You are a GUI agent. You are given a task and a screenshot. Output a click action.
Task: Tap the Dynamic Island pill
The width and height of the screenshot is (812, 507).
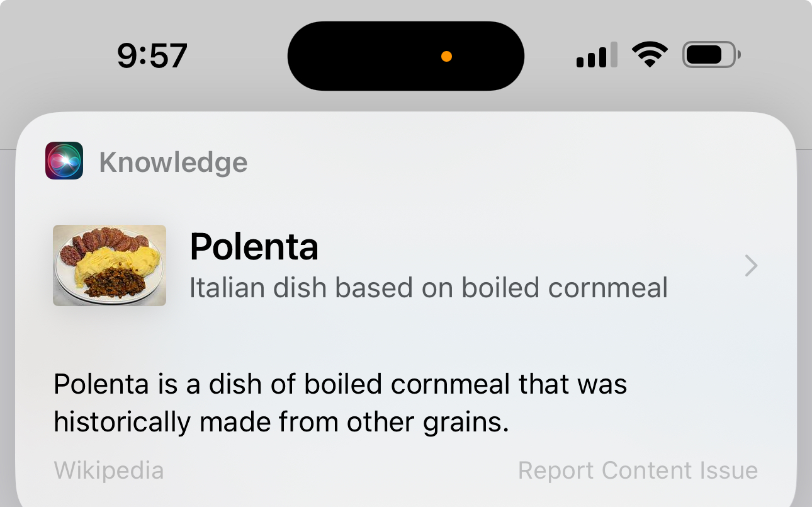point(406,56)
